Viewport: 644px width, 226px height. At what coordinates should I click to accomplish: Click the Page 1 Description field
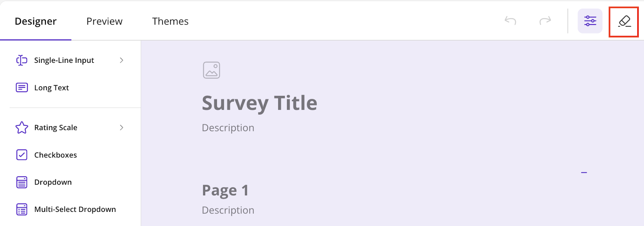tap(228, 210)
